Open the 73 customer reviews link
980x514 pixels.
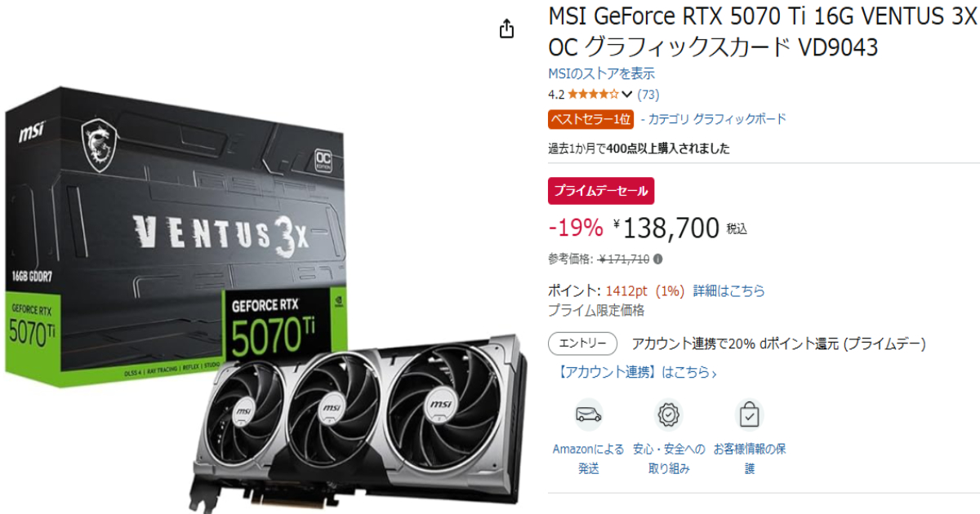pyautogui.click(x=648, y=94)
